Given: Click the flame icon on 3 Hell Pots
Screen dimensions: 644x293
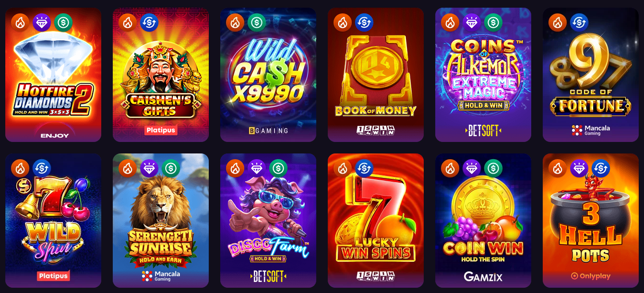Looking at the screenshot, I should coord(558,168).
